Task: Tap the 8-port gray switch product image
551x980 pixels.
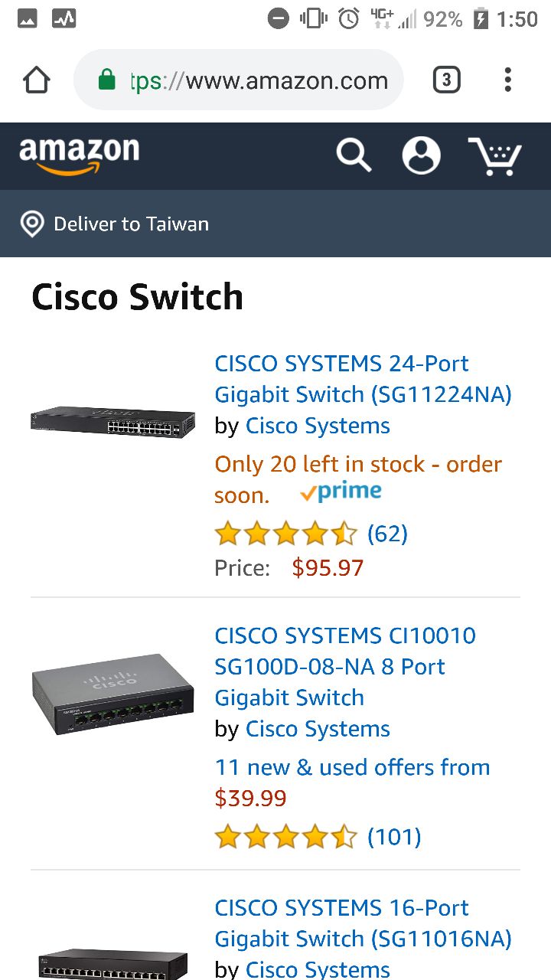Action: pyautogui.click(x=113, y=694)
